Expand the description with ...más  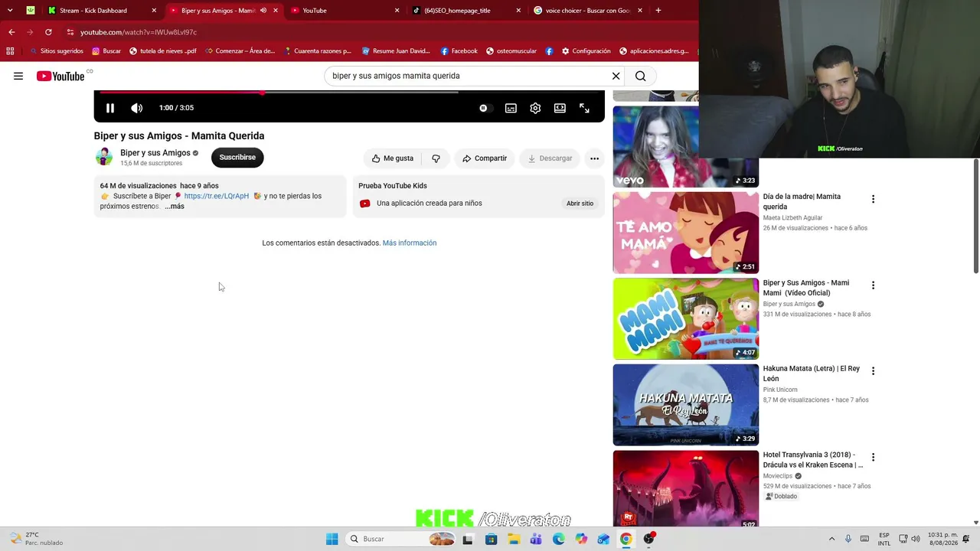[x=175, y=207]
